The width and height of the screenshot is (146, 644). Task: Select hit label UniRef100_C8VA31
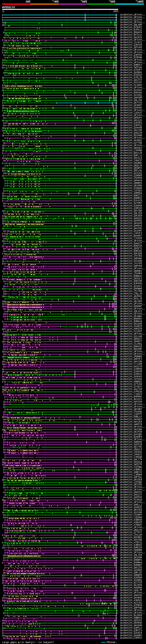point(131,452)
